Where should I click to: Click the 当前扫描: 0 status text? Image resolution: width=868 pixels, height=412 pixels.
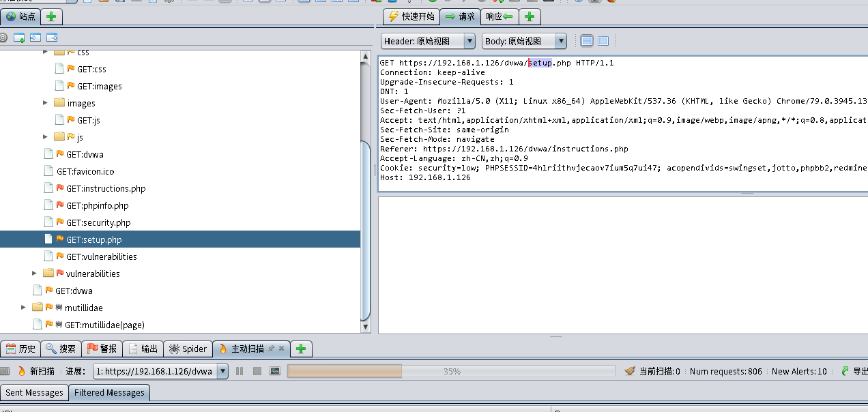660,371
